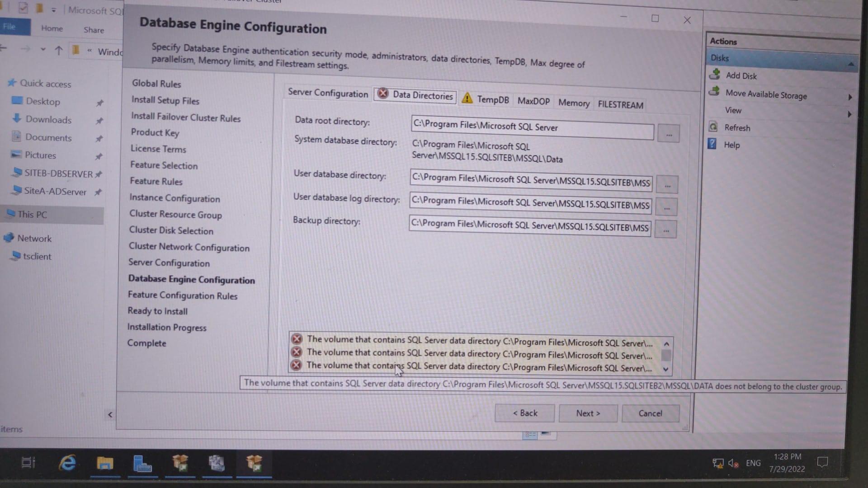
Task: Open SiteA-ADServer in Explorer sidebar
Action: (x=55, y=192)
